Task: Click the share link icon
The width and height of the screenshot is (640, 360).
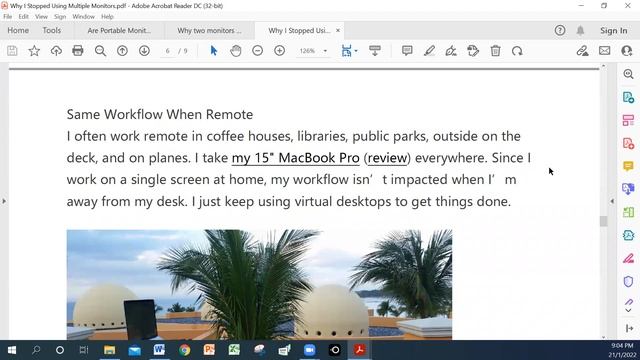Action: point(582,51)
